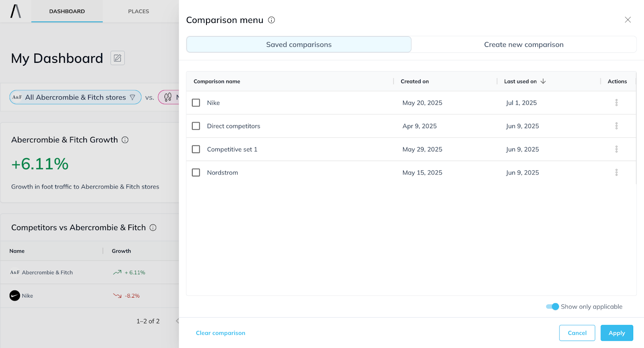
Task: Click the upward trend icon next to +6.11%
Action: pyautogui.click(x=117, y=272)
